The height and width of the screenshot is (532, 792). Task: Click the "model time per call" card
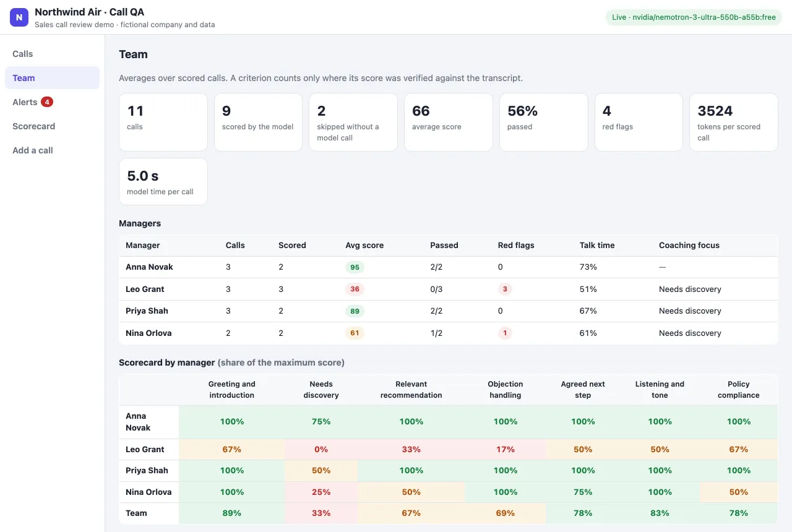163,181
